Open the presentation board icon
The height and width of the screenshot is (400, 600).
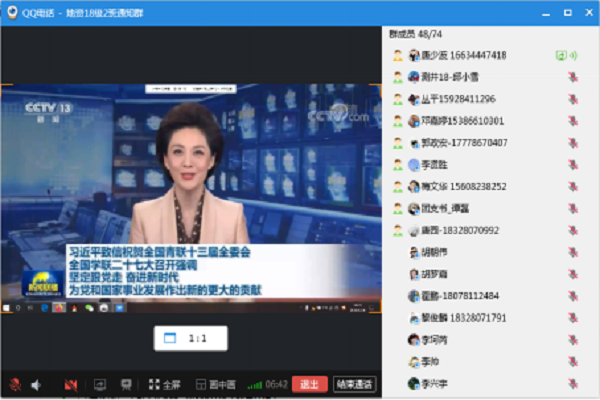[x=126, y=384]
